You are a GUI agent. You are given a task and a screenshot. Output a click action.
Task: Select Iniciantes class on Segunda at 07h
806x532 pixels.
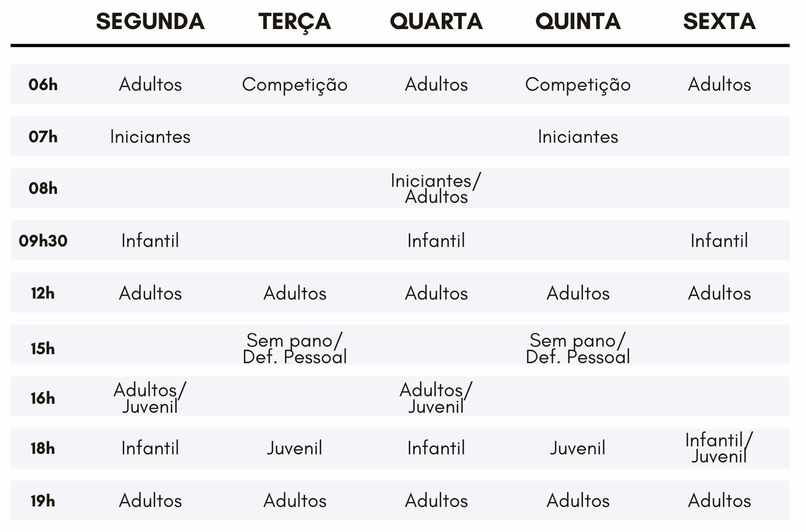click(150, 136)
